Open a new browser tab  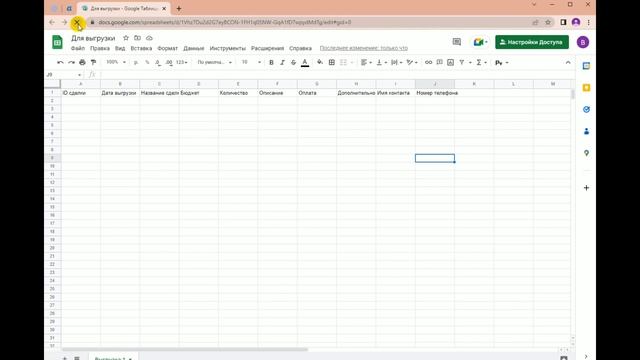179,9
